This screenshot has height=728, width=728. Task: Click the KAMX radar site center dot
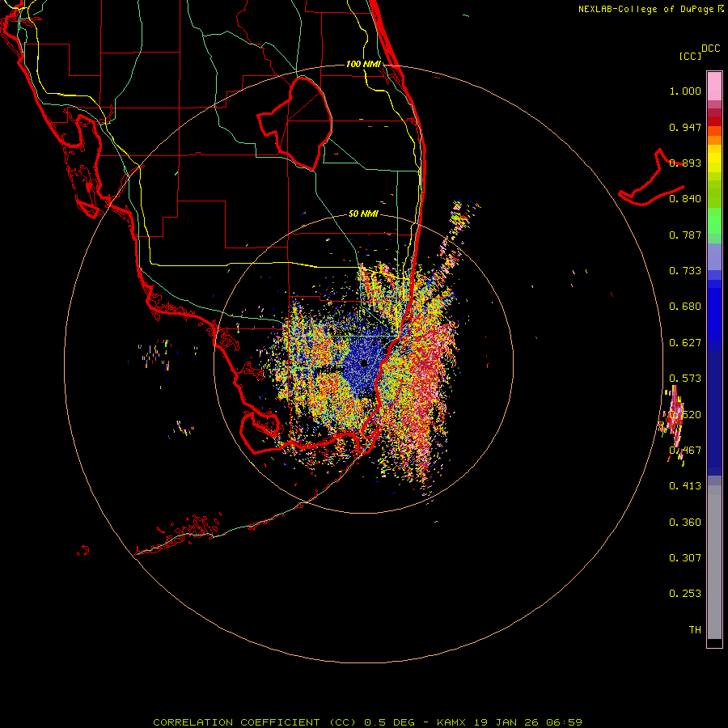[x=364, y=363]
